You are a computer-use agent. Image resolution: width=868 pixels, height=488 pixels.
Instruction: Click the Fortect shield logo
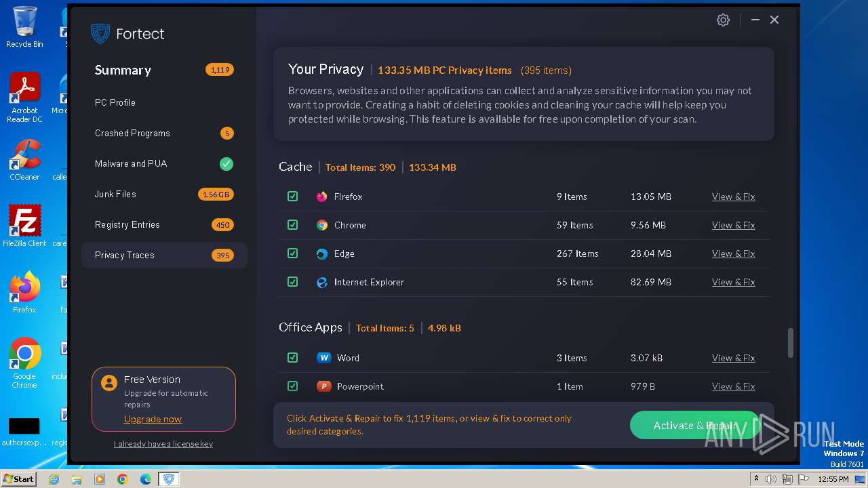[100, 33]
